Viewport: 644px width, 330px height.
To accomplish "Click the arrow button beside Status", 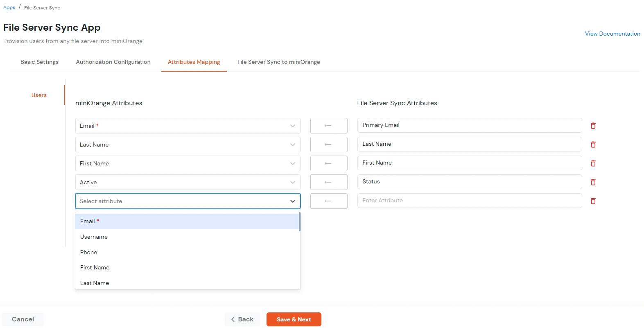I will click(x=329, y=182).
